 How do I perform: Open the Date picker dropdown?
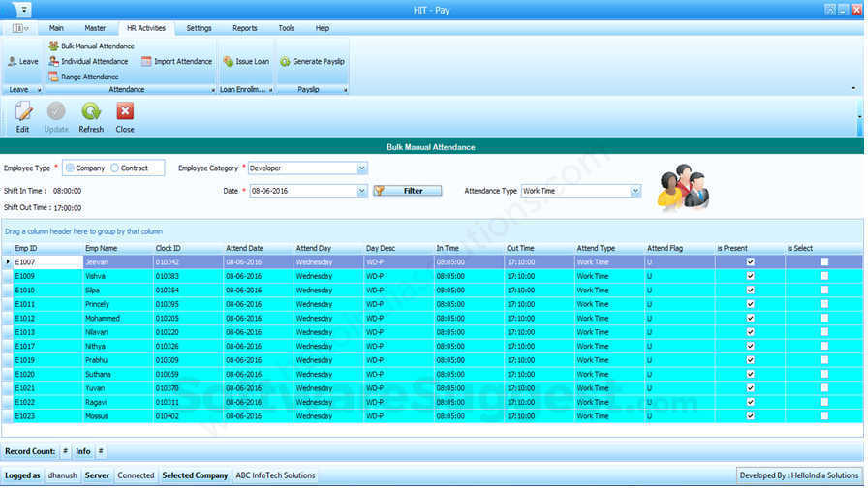(362, 191)
